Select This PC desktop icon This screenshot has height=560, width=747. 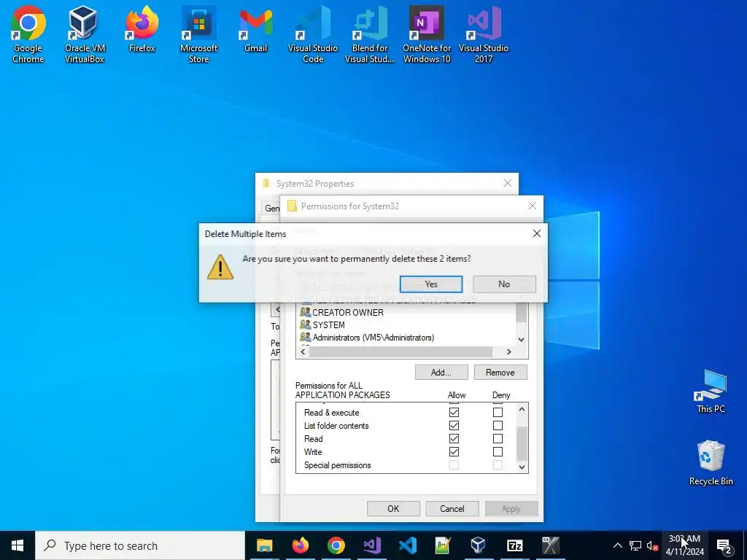pos(711,392)
